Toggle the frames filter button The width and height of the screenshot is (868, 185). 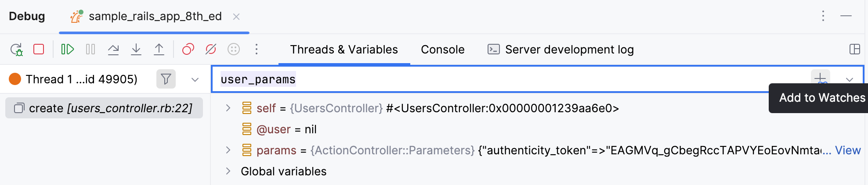[166, 79]
